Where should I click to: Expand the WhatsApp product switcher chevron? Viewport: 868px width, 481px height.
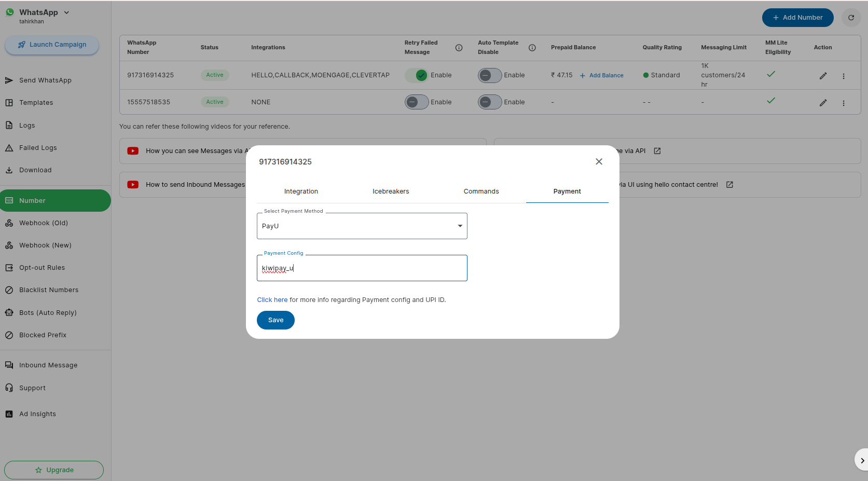[x=66, y=12]
